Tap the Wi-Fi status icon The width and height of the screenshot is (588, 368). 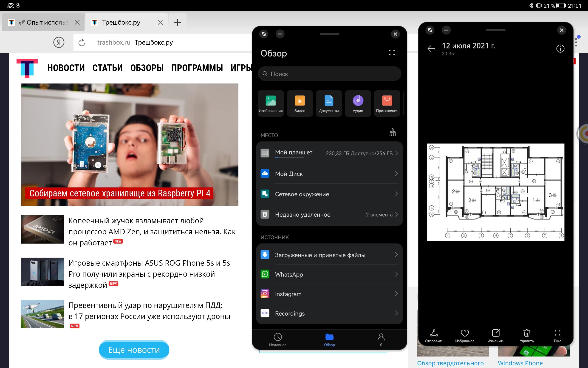pyautogui.click(x=10, y=5)
